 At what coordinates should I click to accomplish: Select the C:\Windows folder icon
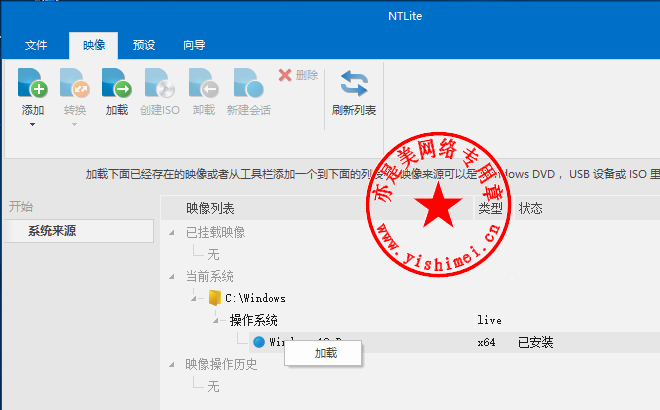tap(215, 298)
